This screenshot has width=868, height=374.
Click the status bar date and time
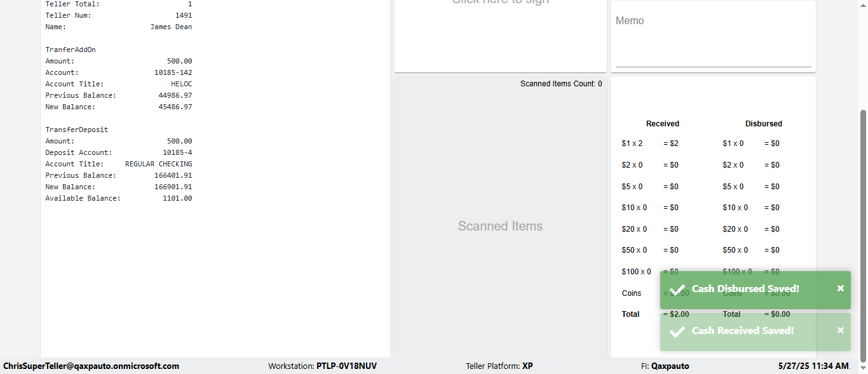[x=814, y=366]
